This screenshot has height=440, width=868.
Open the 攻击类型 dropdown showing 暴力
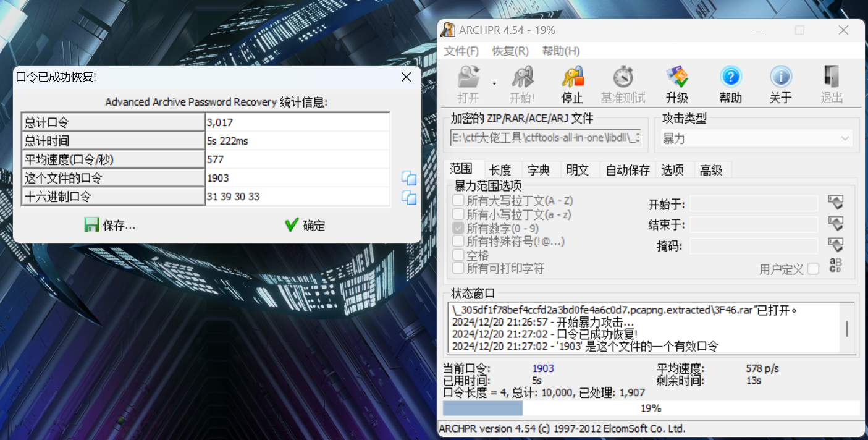(x=756, y=138)
